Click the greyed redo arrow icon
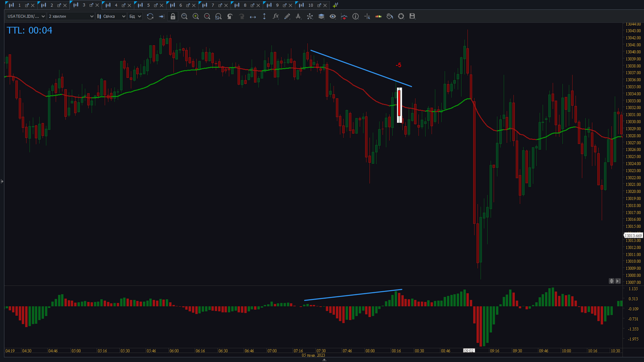The width and height of the screenshot is (644, 362). tap(241, 16)
